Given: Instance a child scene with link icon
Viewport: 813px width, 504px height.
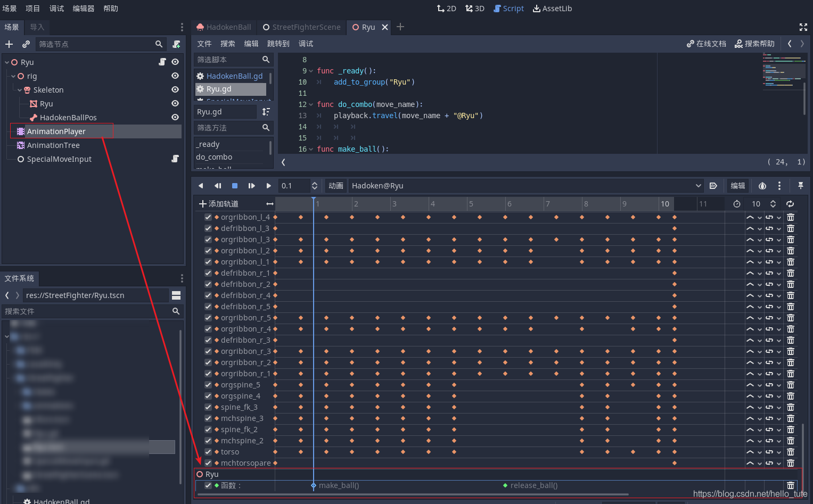Looking at the screenshot, I should [26, 44].
